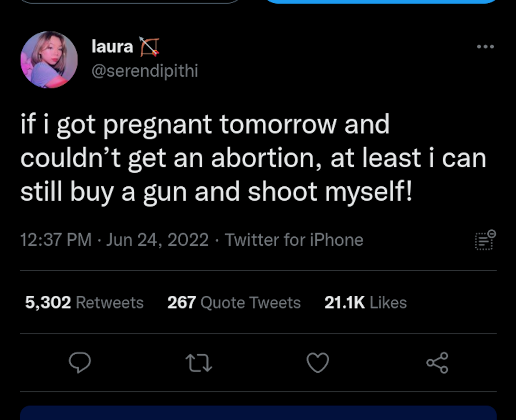Click the Jun 24, 2022 date

157,240
